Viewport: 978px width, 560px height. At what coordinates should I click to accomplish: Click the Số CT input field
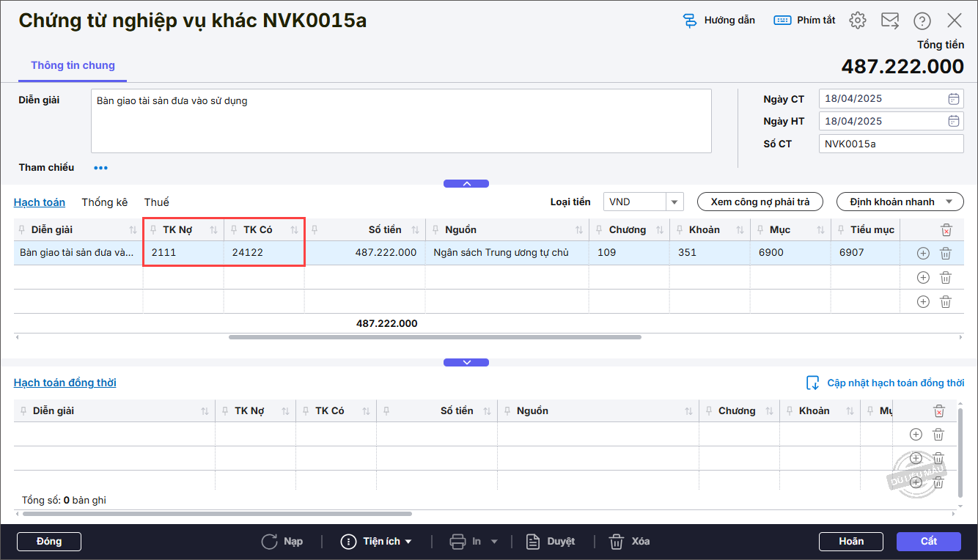(890, 144)
